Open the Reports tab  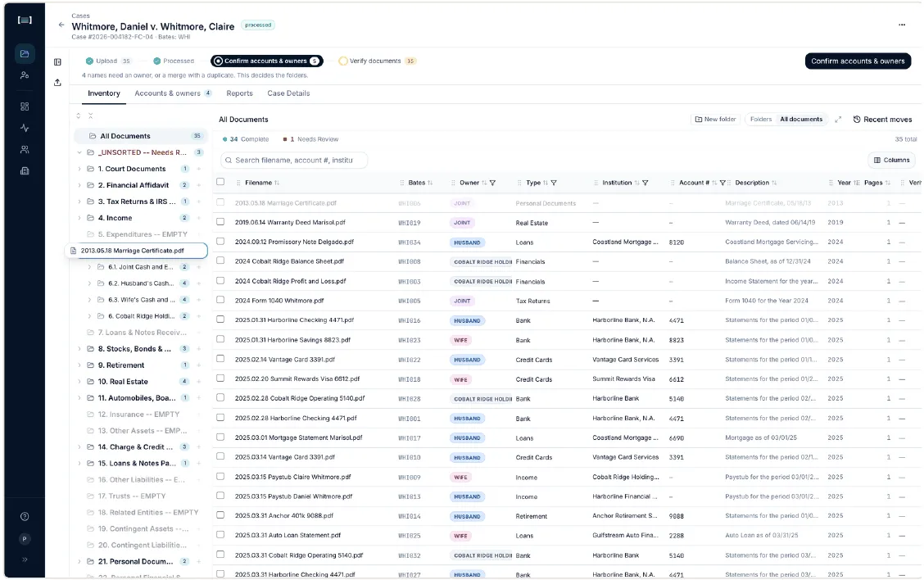(x=239, y=93)
